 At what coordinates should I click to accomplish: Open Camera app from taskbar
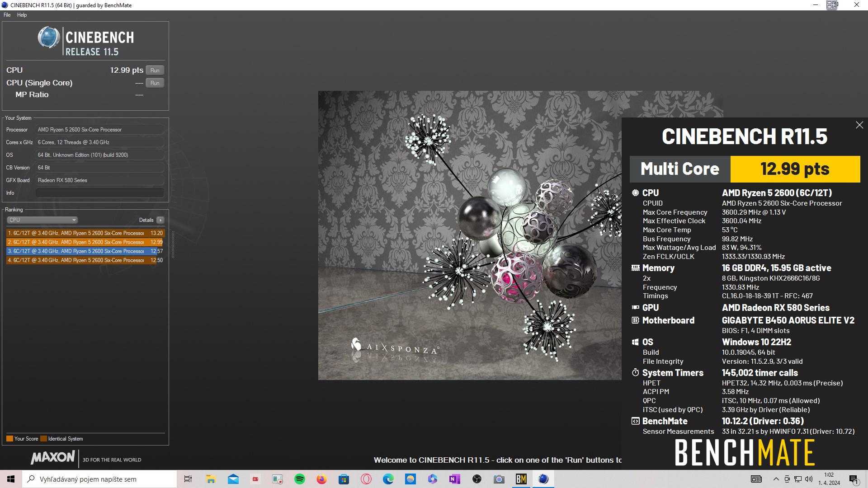coord(499,479)
